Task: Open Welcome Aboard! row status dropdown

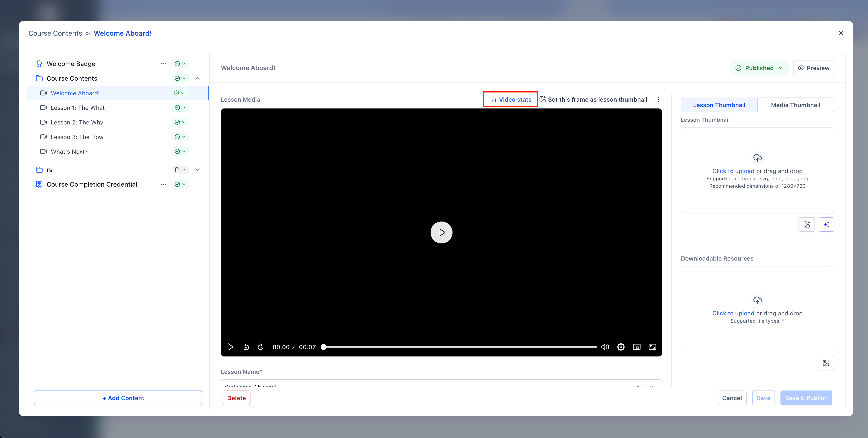Action: click(179, 93)
